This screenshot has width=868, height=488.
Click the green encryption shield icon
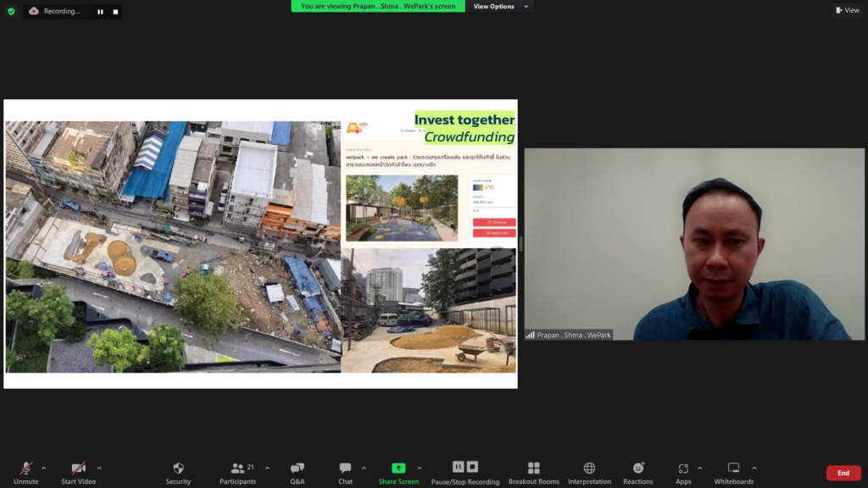click(11, 11)
